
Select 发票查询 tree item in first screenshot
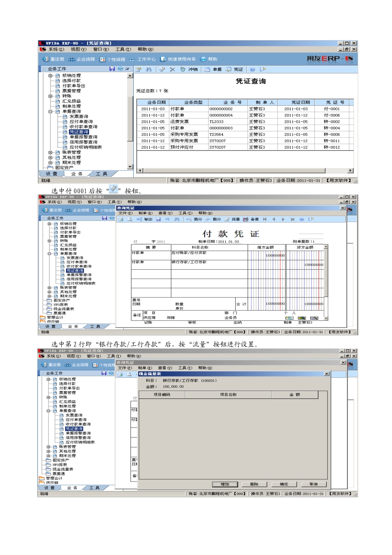(x=79, y=116)
